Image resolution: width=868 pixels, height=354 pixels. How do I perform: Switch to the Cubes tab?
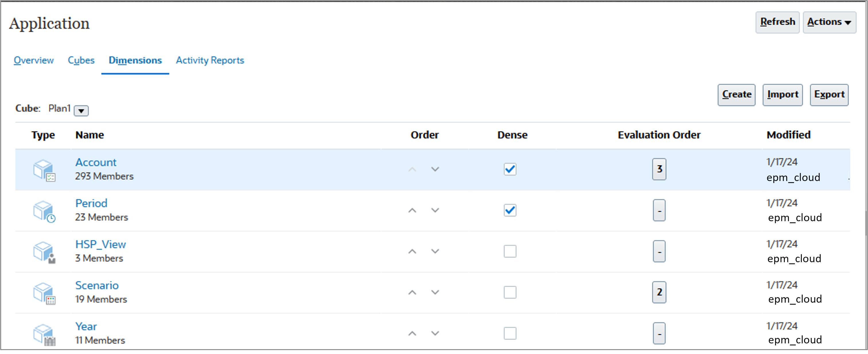coord(81,60)
